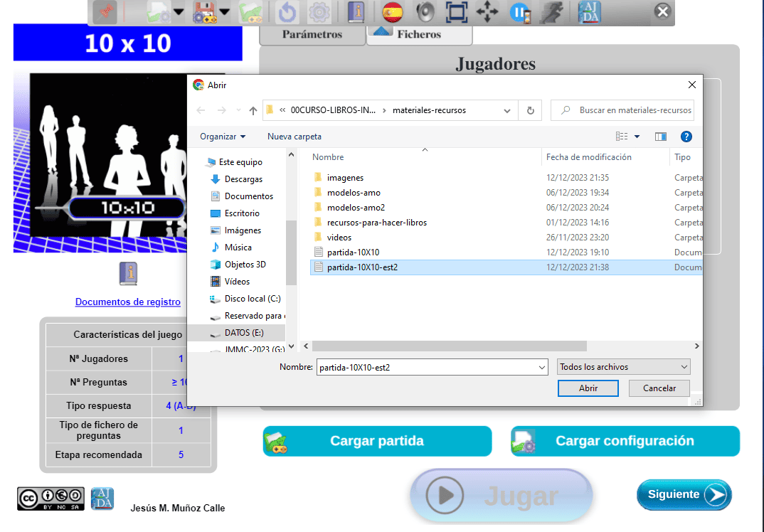Go up one folder level
Screen dimensions: 764x532
(253, 110)
